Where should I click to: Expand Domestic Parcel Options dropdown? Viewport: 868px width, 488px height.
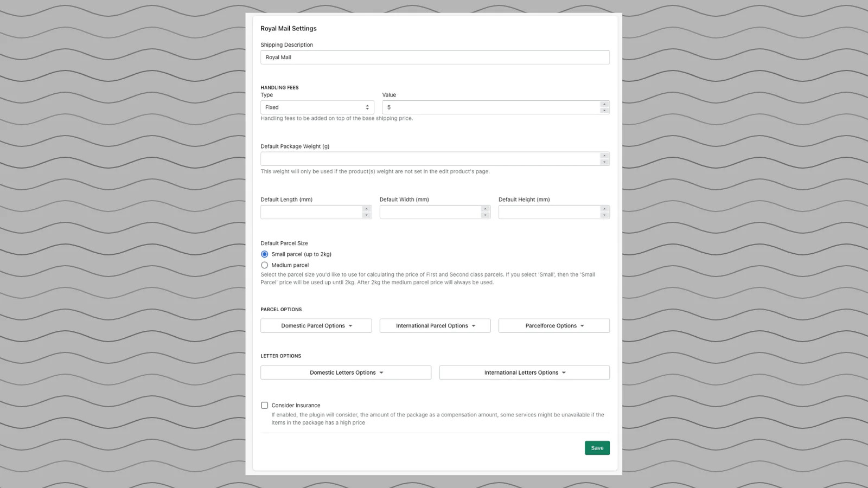316,326
